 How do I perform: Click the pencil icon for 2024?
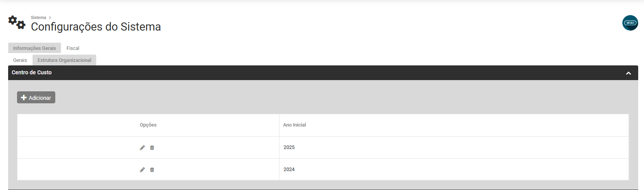tap(142, 169)
